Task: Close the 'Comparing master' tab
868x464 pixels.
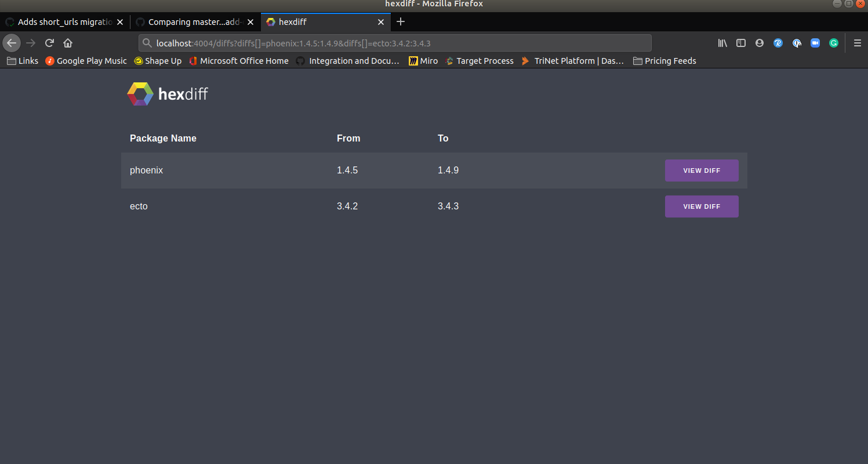Action: point(250,22)
